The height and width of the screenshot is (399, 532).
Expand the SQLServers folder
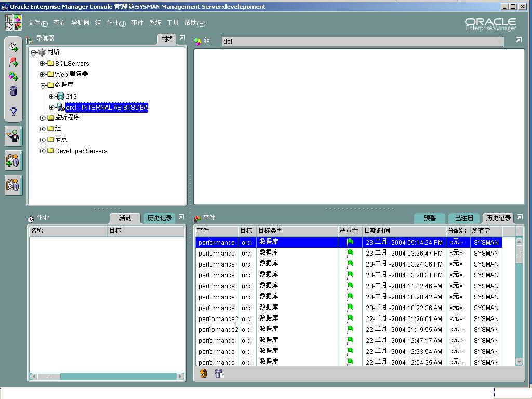pyautogui.click(x=43, y=63)
